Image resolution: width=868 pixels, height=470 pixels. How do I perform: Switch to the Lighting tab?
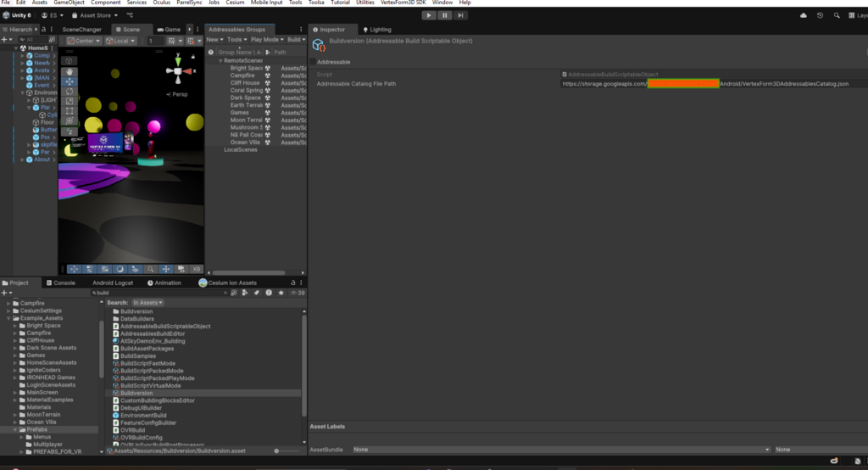[376, 30]
